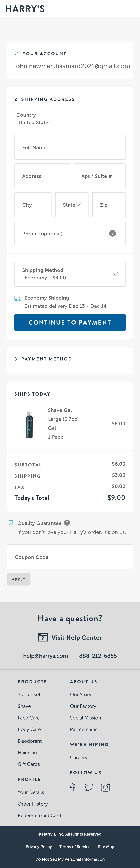The width and height of the screenshot is (140, 868).
Task: Click the Quality Guarantee bookmark icon
Action: pyautogui.click(x=11, y=523)
